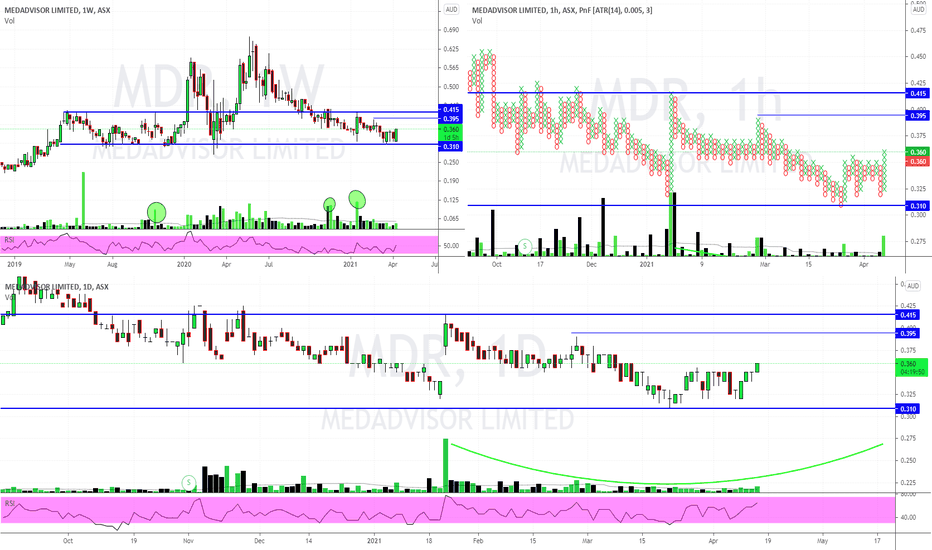Click the dollar marker on the 1h PnF chart

pos(525,246)
